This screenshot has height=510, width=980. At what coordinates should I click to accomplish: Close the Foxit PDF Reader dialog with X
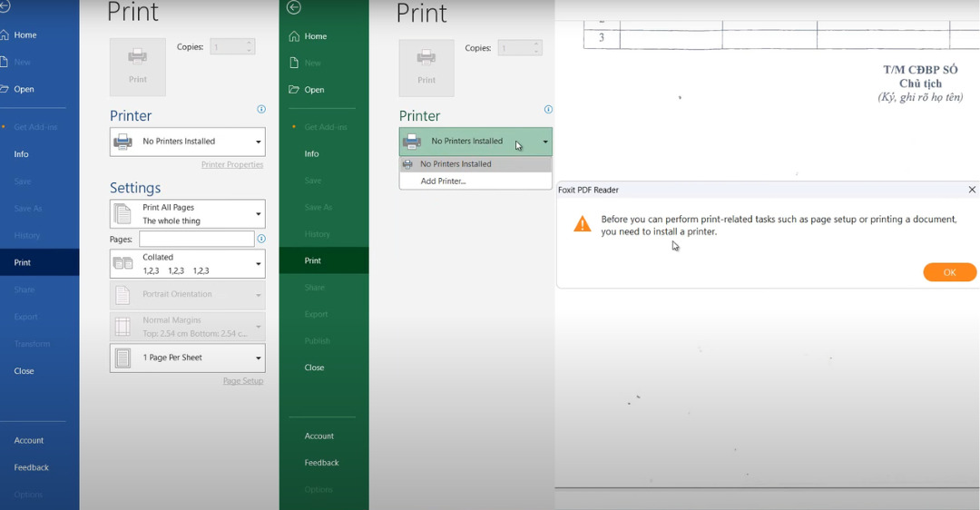(972, 190)
